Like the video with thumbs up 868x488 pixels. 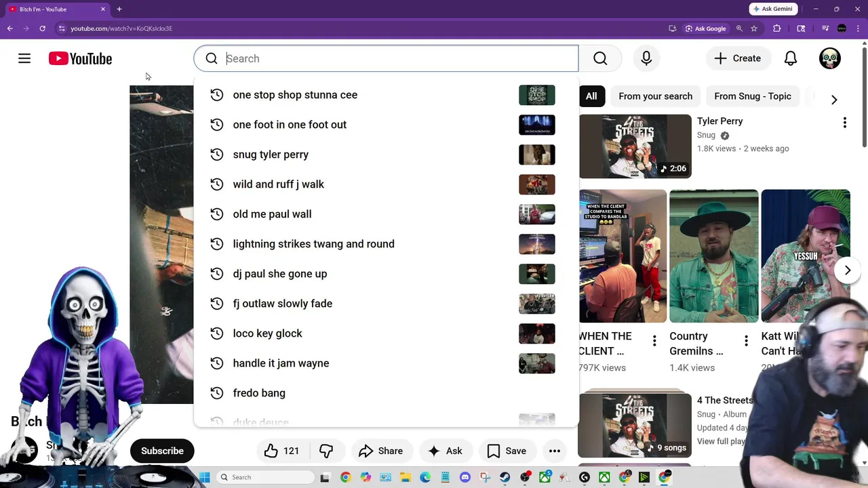[282, 451]
